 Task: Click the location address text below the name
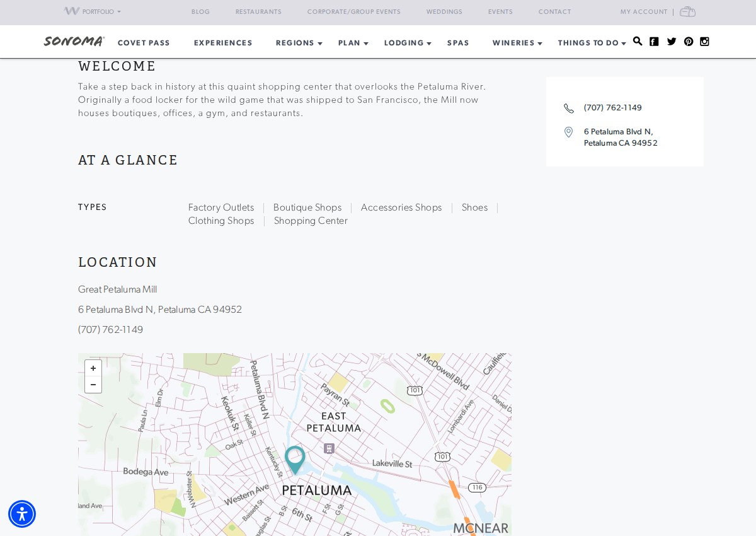point(160,310)
